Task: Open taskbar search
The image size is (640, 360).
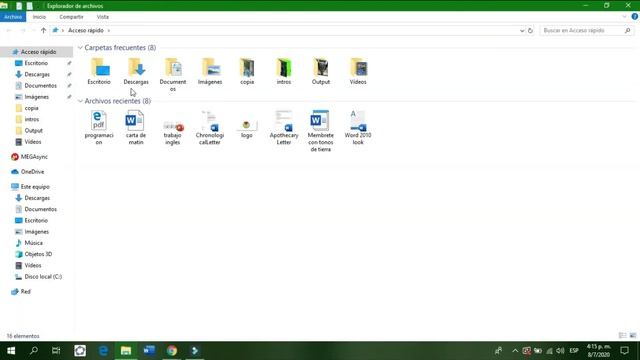Action: pos(34,351)
